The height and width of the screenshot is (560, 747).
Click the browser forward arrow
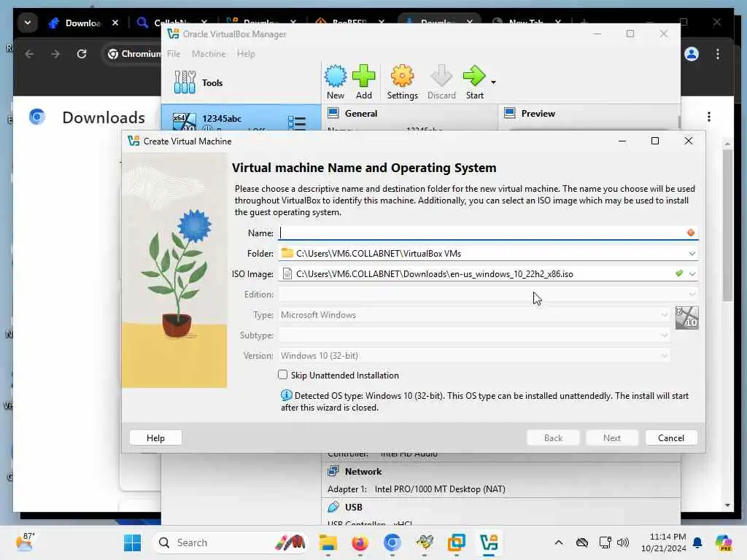(55, 54)
